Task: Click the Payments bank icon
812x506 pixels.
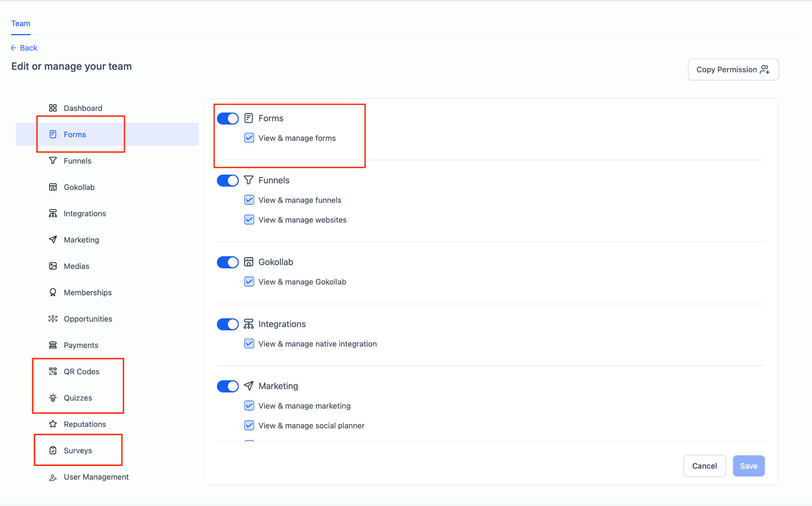Action: coord(53,345)
